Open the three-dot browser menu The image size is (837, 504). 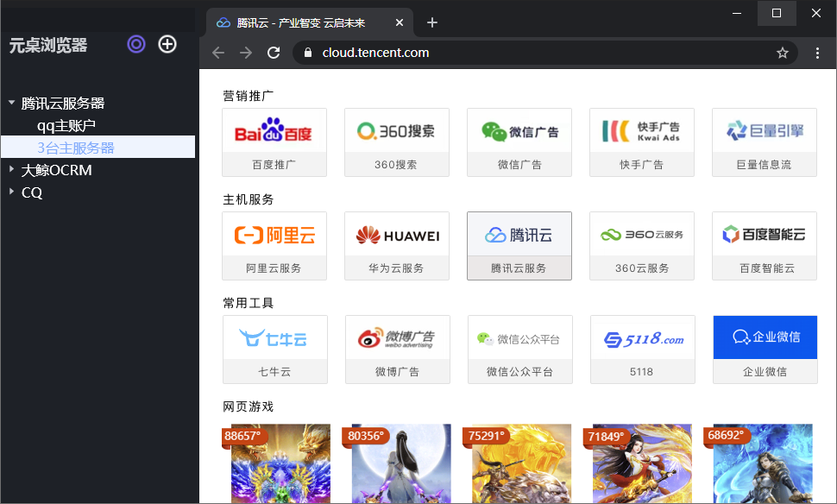click(x=816, y=53)
